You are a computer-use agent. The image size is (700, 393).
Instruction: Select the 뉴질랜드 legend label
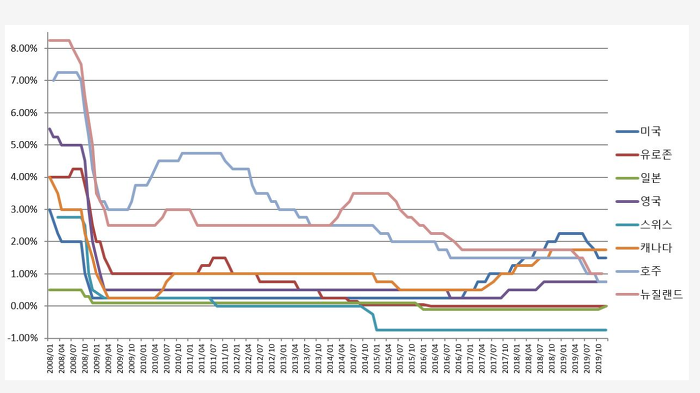tap(661, 294)
